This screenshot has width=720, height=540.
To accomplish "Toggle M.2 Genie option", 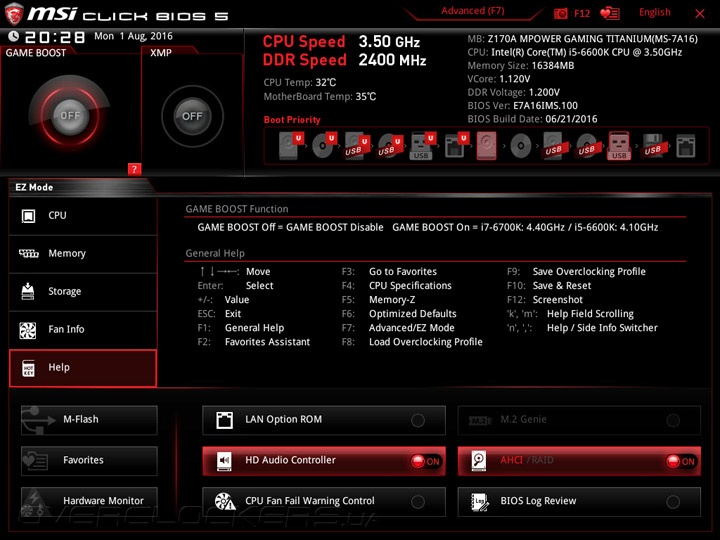I will [579, 420].
